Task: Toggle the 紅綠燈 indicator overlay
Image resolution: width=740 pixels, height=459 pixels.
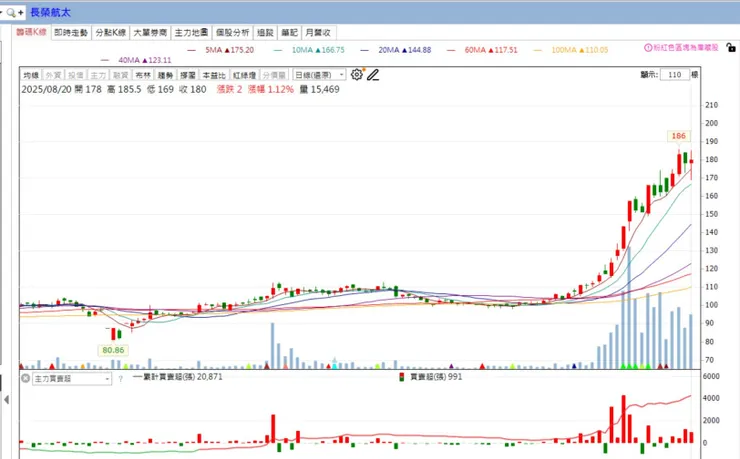Action: pos(244,75)
